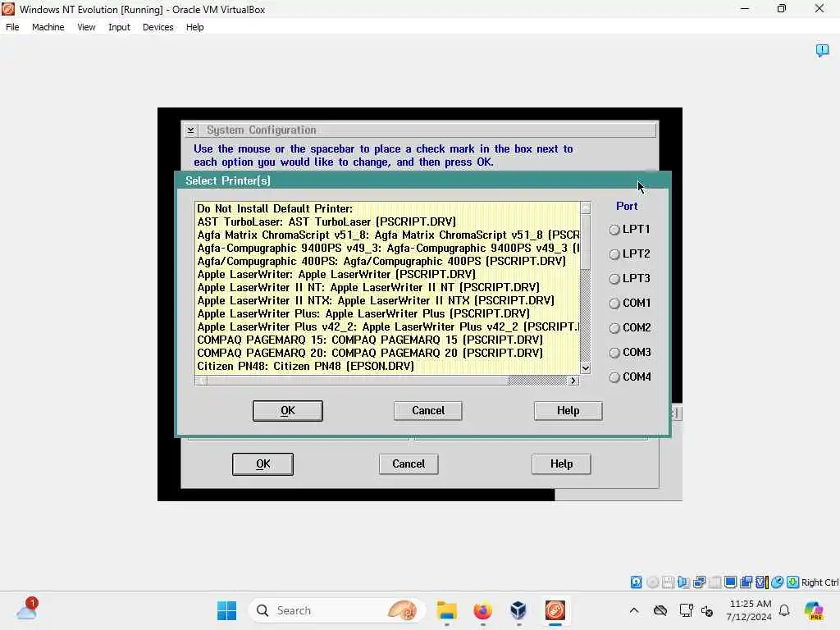
Task: Open the System Configuration window system menu
Action: click(190, 130)
